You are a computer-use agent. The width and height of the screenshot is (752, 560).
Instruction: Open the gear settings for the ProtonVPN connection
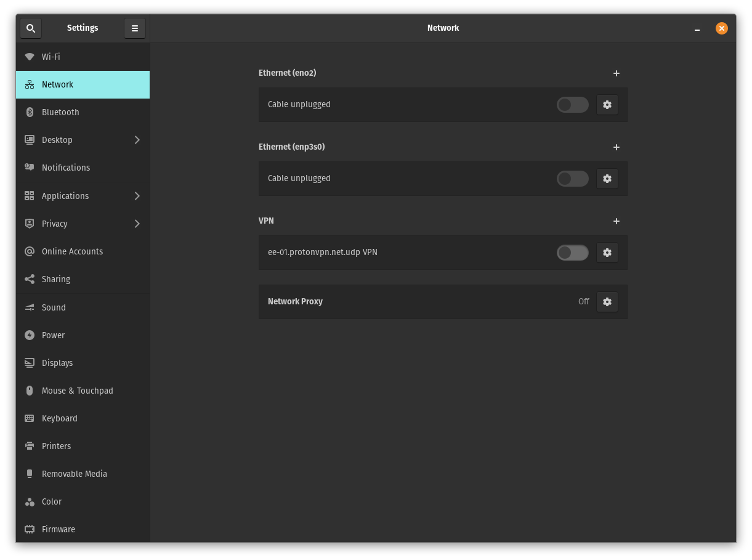[x=607, y=253]
